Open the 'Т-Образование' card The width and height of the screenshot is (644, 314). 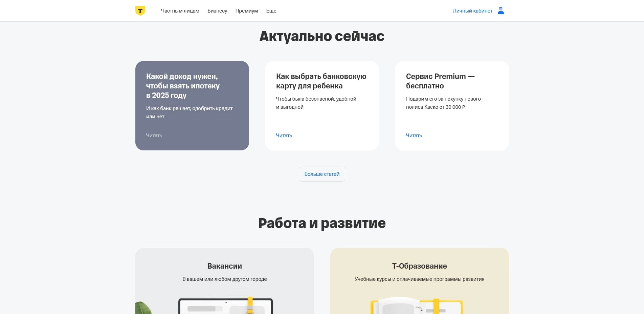(x=419, y=266)
